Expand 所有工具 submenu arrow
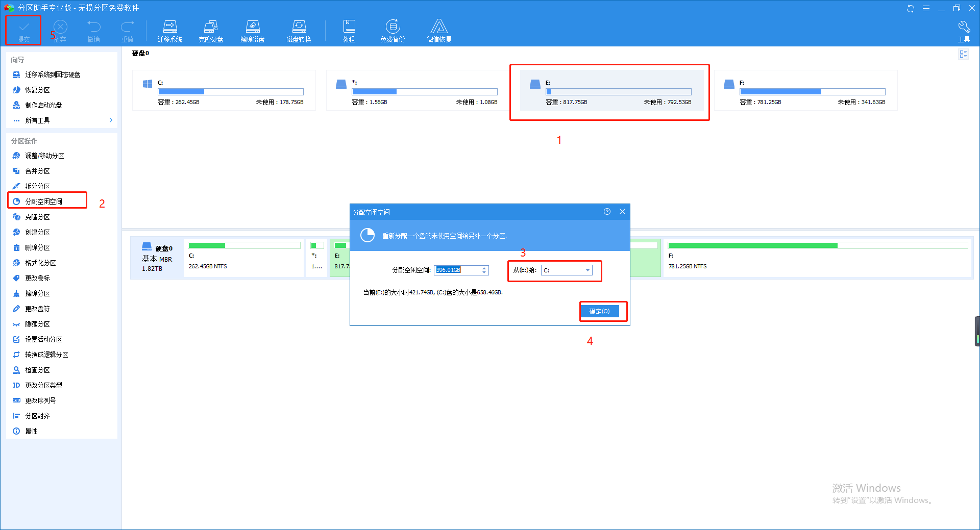The width and height of the screenshot is (980, 530). coord(111,120)
